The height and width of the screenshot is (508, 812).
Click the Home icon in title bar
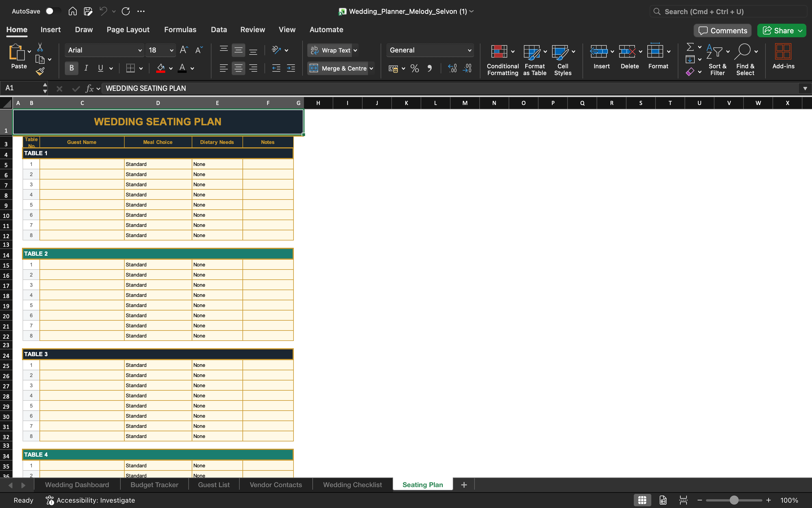[72, 11]
